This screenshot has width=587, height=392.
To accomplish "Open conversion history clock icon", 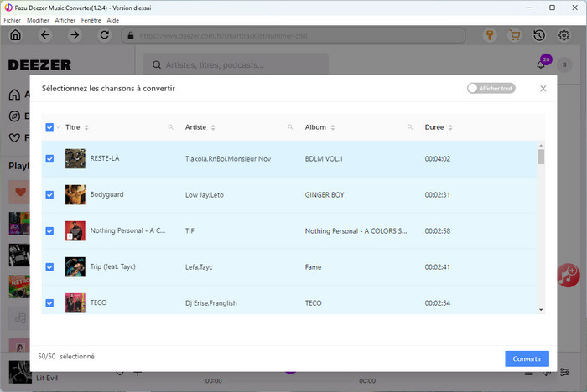I will pos(539,35).
